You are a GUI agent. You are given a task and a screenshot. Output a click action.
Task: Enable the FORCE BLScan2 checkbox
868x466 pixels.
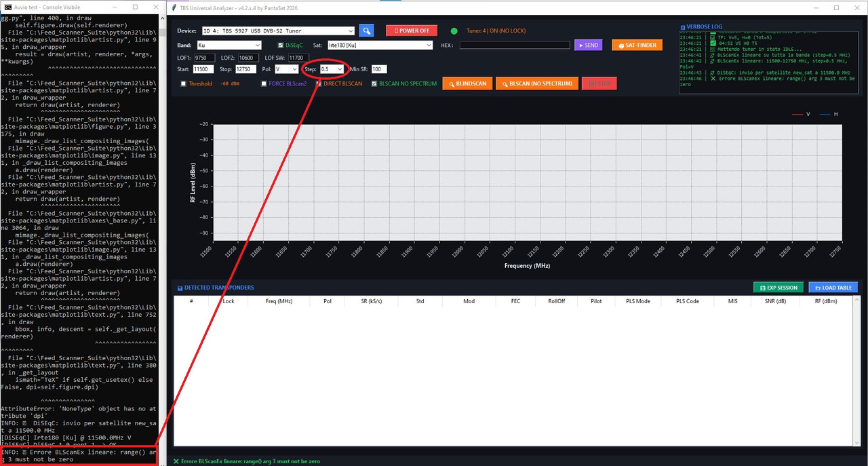tap(264, 84)
